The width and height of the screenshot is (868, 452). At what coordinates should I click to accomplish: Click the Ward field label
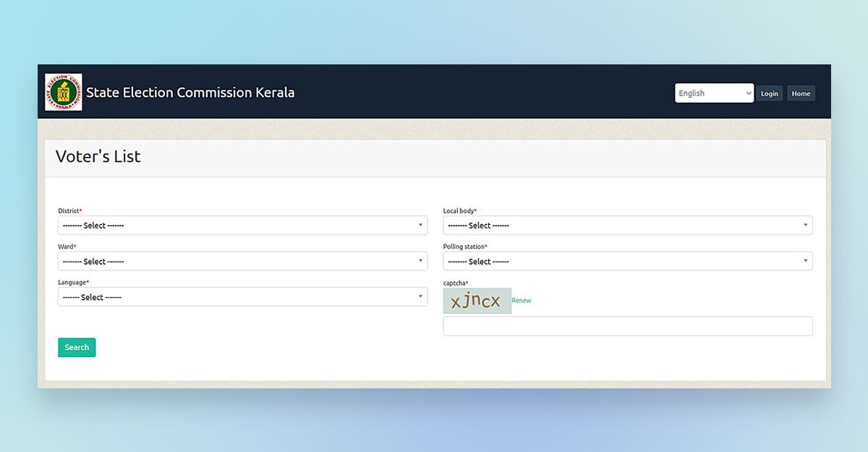tap(66, 247)
